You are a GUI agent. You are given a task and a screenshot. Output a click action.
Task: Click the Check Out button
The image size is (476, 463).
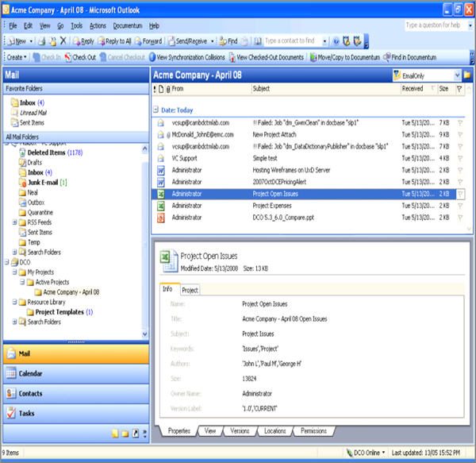[x=80, y=57]
